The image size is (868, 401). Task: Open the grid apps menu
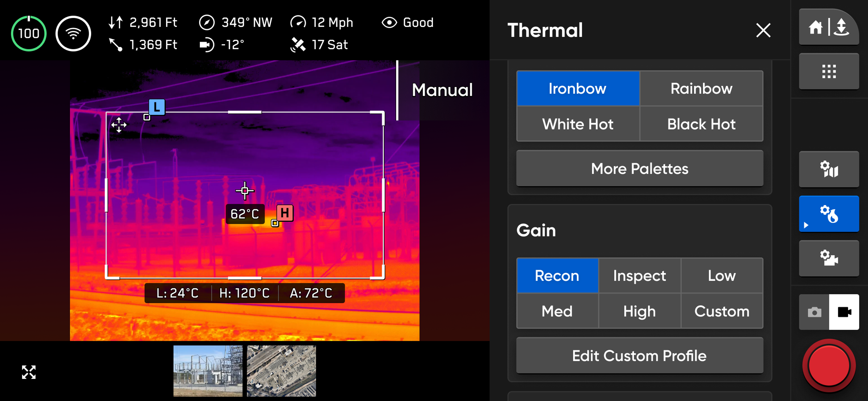tap(829, 72)
